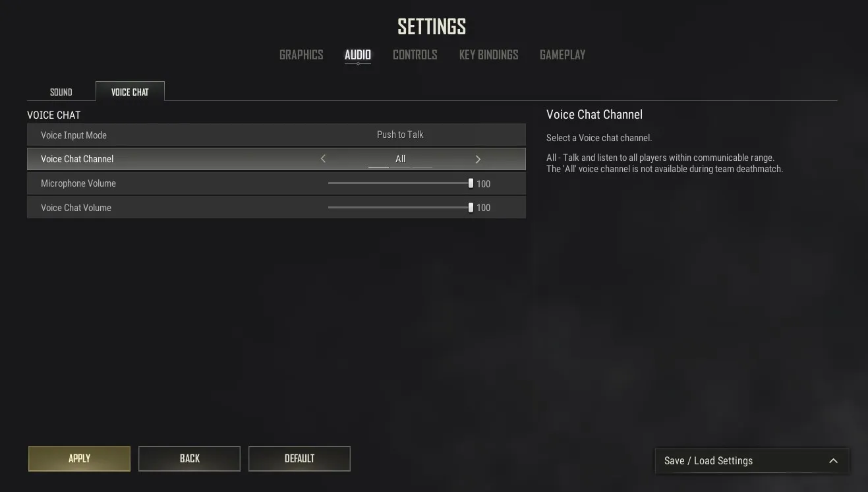
Task: Reset settings with the Default button
Action: coord(299,458)
